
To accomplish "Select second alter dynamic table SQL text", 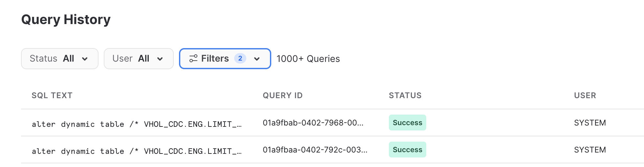I will pyautogui.click(x=137, y=151).
